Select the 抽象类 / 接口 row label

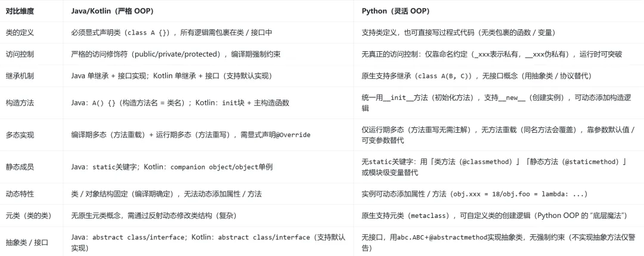click(x=26, y=242)
